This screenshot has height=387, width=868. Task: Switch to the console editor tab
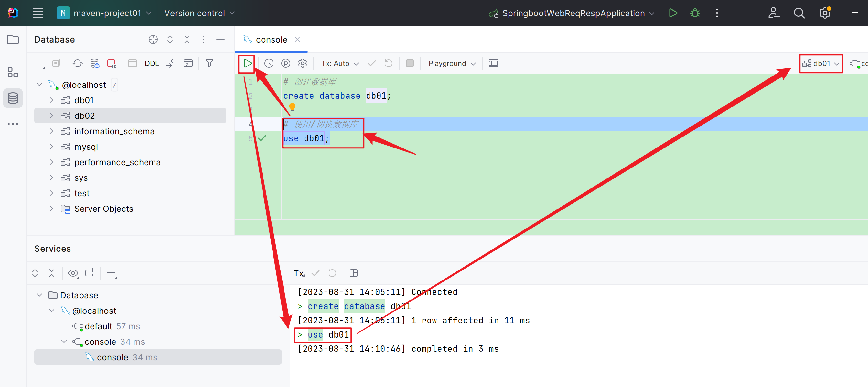[271, 40]
